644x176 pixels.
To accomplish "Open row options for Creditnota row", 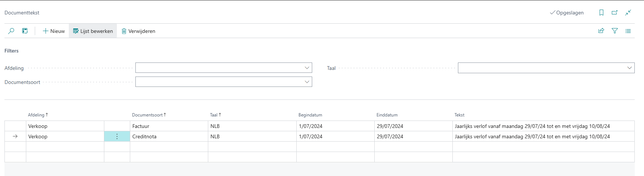I will pyautogui.click(x=117, y=136).
